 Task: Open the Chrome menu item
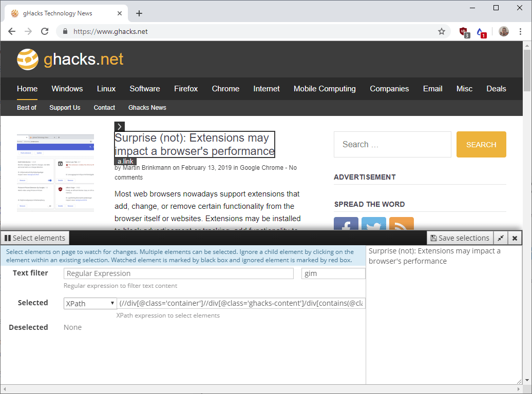point(225,89)
